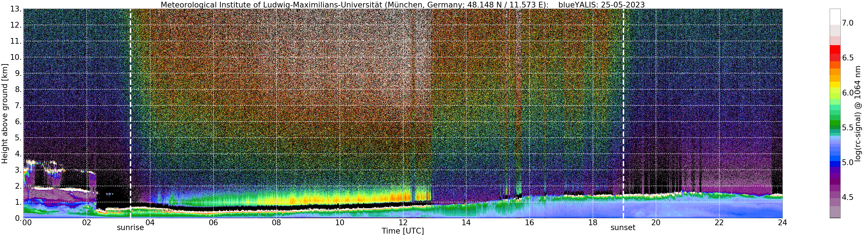Click the y-axis tick label '8.'

(18, 89)
